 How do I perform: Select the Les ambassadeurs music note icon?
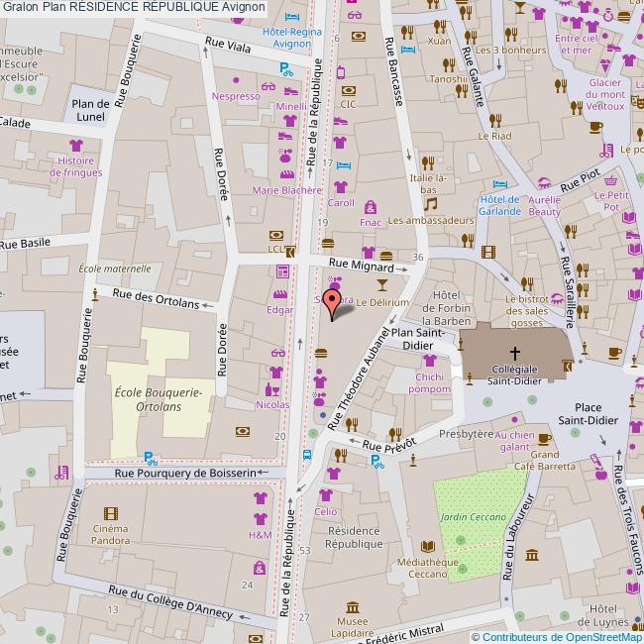click(x=430, y=204)
